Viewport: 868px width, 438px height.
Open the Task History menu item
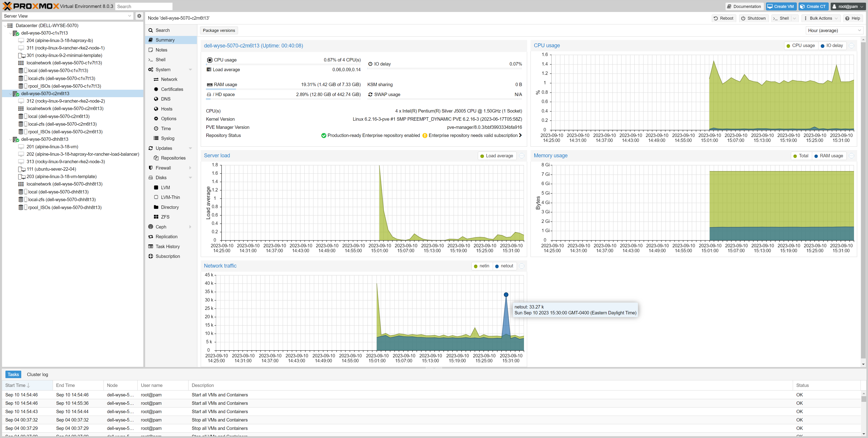[x=167, y=247]
